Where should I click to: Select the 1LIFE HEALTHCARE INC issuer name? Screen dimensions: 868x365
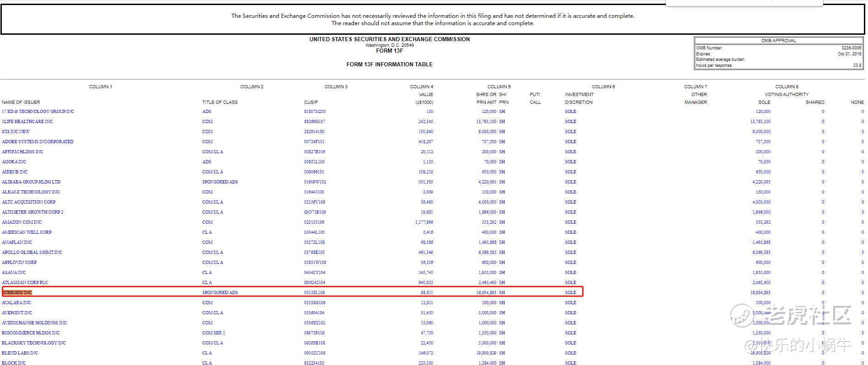coord(27,122)
